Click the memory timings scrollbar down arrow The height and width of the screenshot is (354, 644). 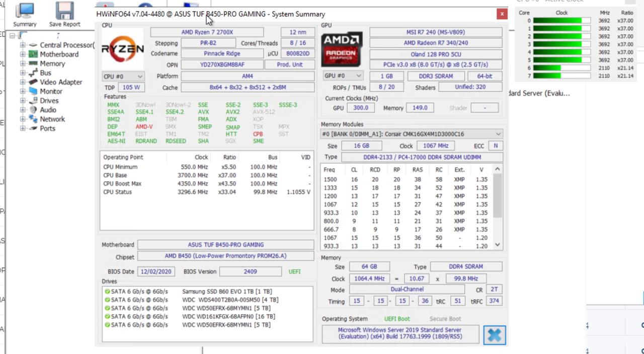498,245
